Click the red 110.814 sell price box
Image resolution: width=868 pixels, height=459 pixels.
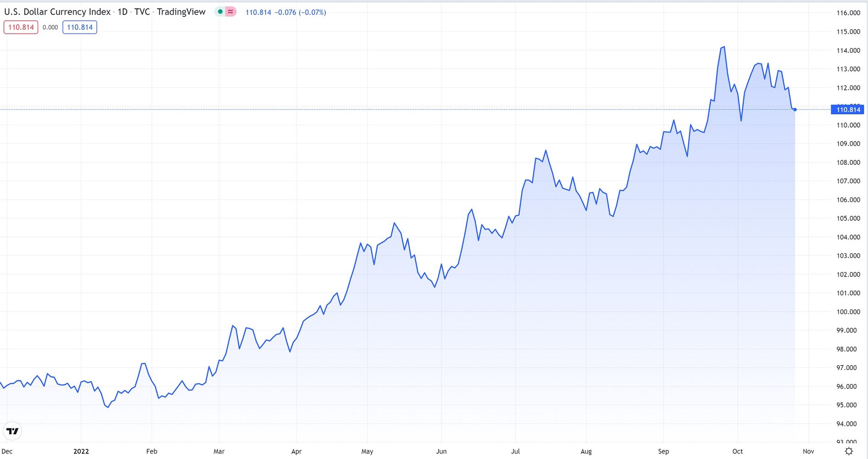(x=21, y=27)
